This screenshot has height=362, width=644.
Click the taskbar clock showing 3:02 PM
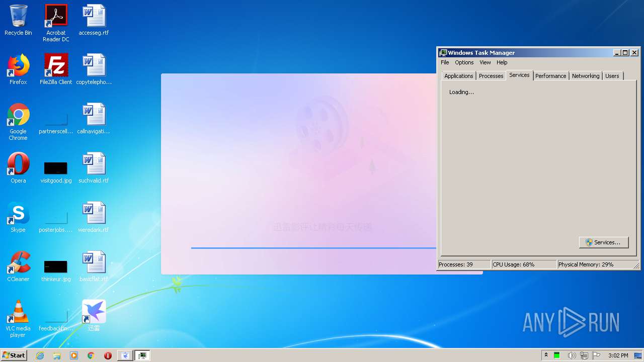pyautogui.click(x=618, y=355)
